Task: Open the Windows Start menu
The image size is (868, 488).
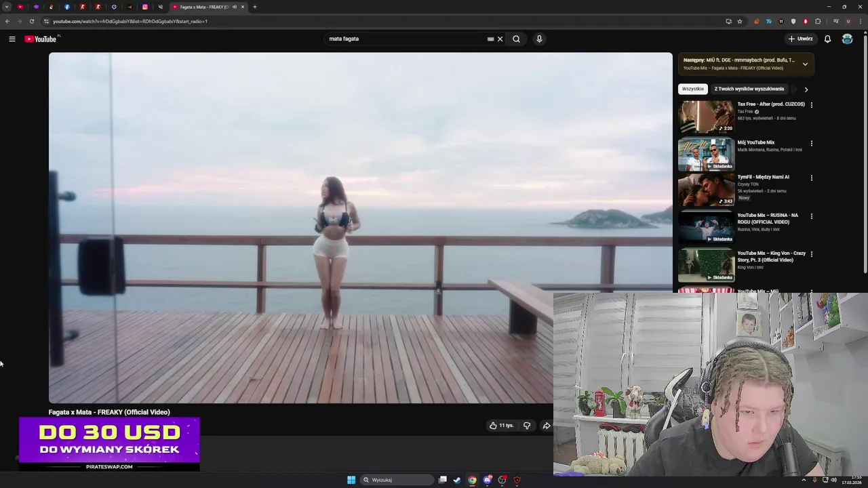Action: [x=351, y=480]
